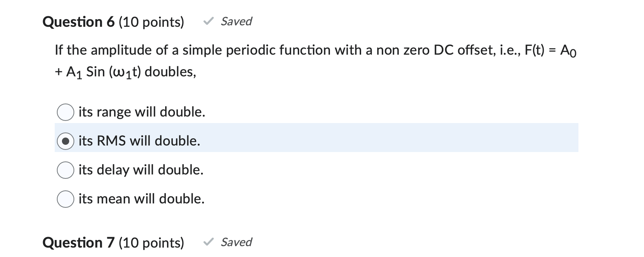The image size is (644, 257).
Task: Select the 'its range will double' radio button
Action: 66,112
